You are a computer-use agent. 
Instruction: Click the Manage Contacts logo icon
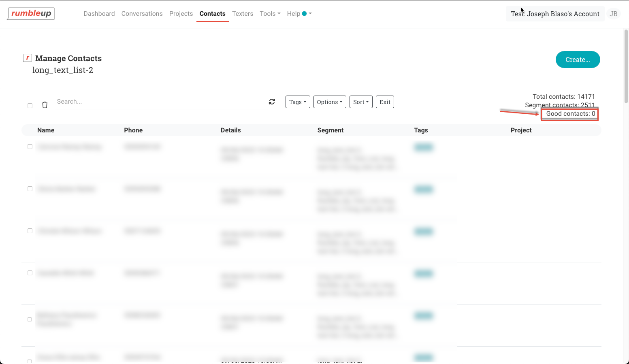pyautogui.click(x=28, y=58)
